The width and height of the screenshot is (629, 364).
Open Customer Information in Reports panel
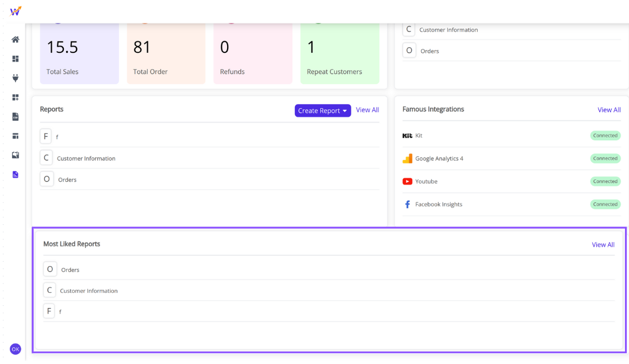[86, 159]
